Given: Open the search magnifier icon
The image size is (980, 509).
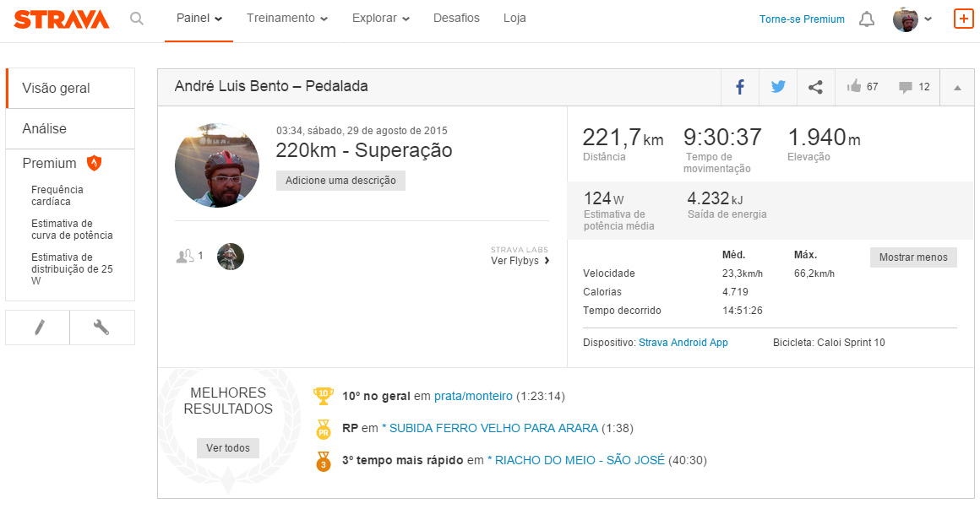Looking at the screenshot, I should [x=136, y=19].
